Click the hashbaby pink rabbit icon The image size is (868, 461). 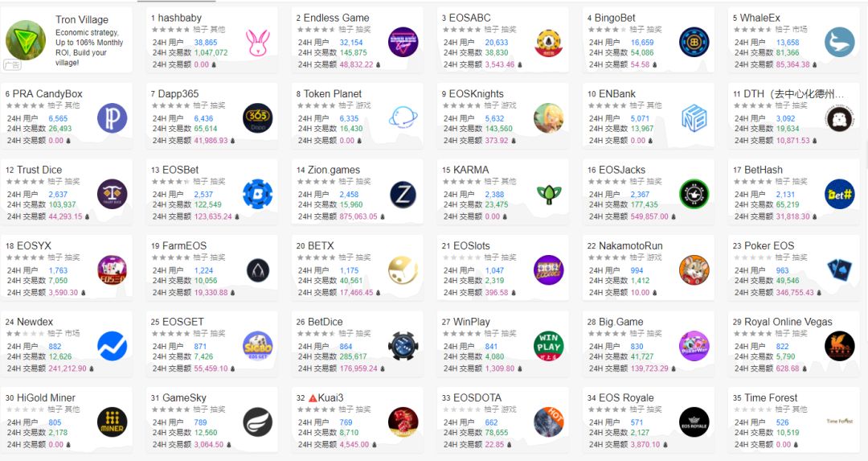coord(257,42)
